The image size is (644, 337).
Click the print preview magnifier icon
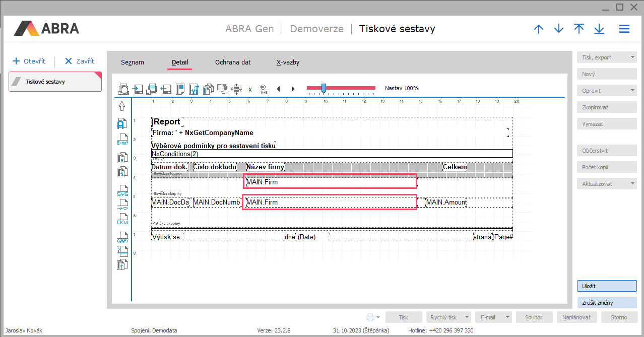point(123,89)
